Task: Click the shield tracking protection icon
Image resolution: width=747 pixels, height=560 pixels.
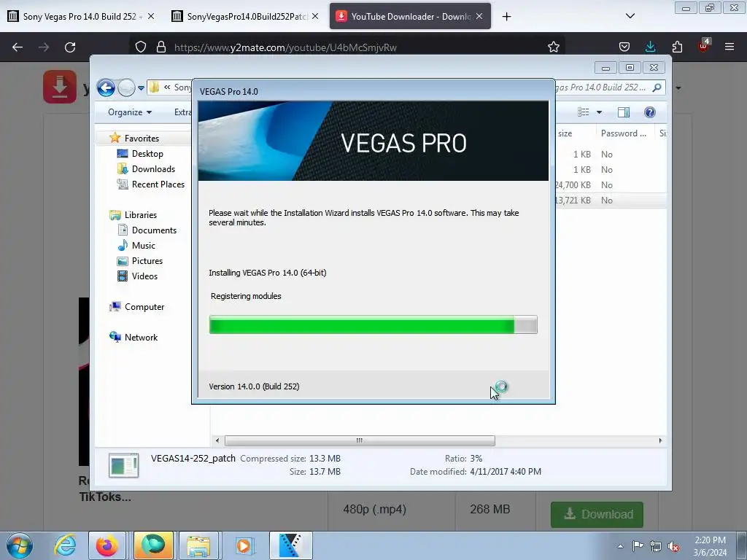Action: [x=141, y=47]
